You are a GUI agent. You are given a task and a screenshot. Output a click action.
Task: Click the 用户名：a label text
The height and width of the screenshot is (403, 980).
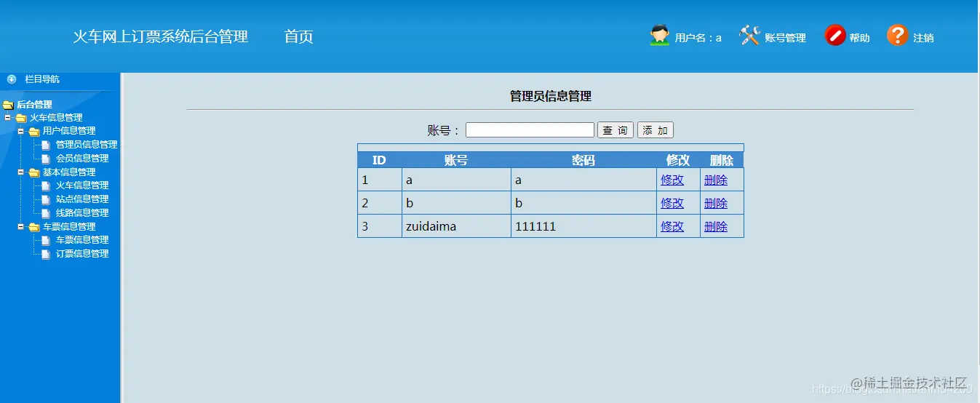tap(698, 38)
